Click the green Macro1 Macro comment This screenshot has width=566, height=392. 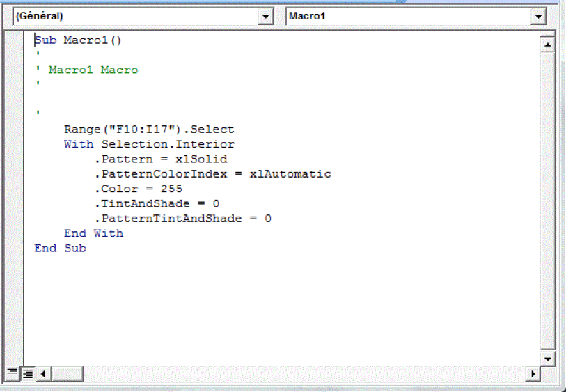pyautogui.click(x=93, y=70)
